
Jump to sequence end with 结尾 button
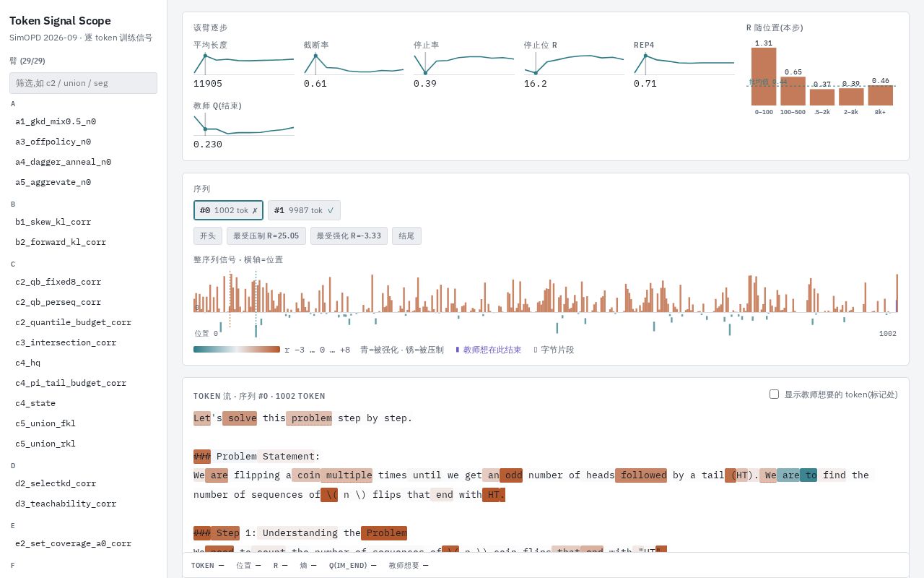406,236
